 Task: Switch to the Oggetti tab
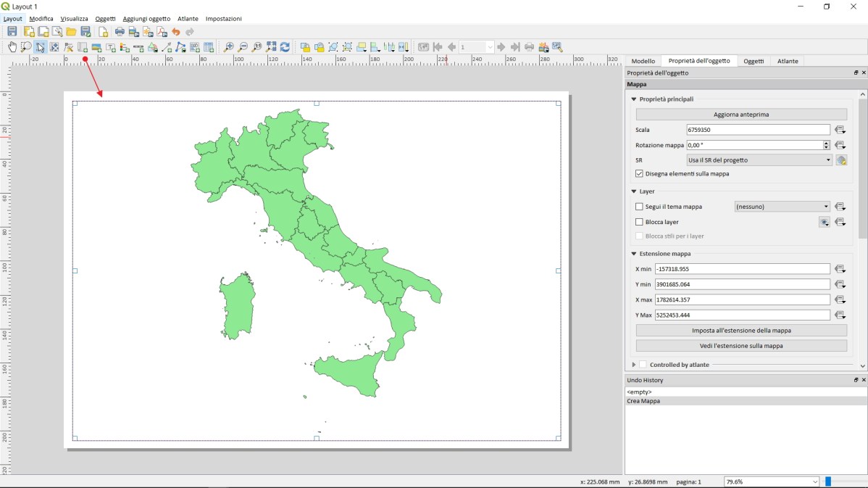click(754, 60)
